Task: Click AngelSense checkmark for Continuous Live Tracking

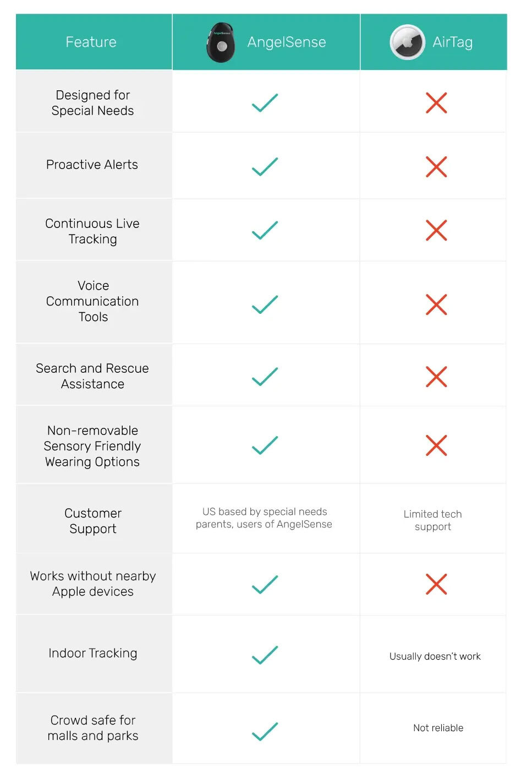Action: 265,230
